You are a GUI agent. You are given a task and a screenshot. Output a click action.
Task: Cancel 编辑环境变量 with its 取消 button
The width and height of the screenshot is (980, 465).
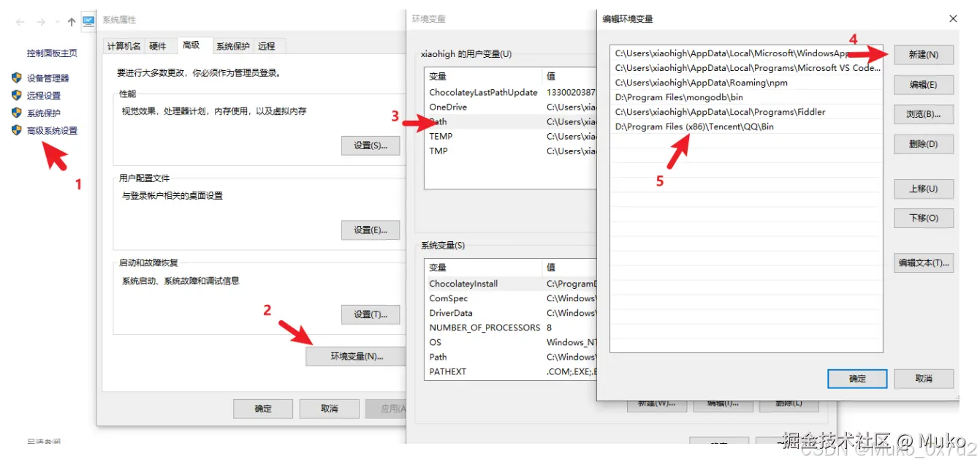924,379
